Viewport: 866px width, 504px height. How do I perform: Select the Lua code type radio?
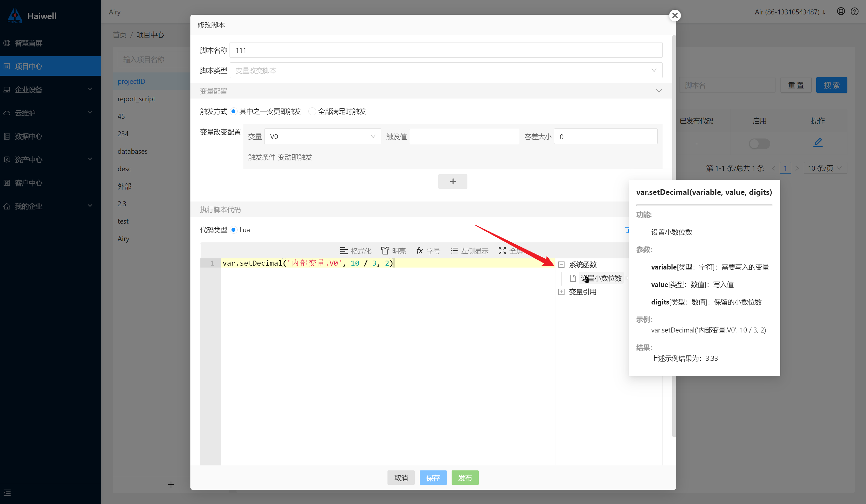233,230
